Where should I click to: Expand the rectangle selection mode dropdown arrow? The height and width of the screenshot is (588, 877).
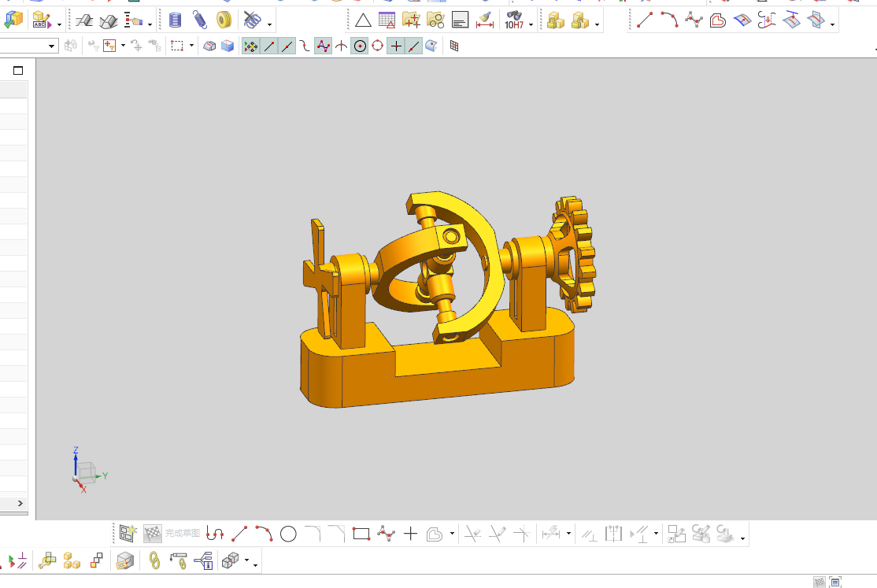click(191, 46)
